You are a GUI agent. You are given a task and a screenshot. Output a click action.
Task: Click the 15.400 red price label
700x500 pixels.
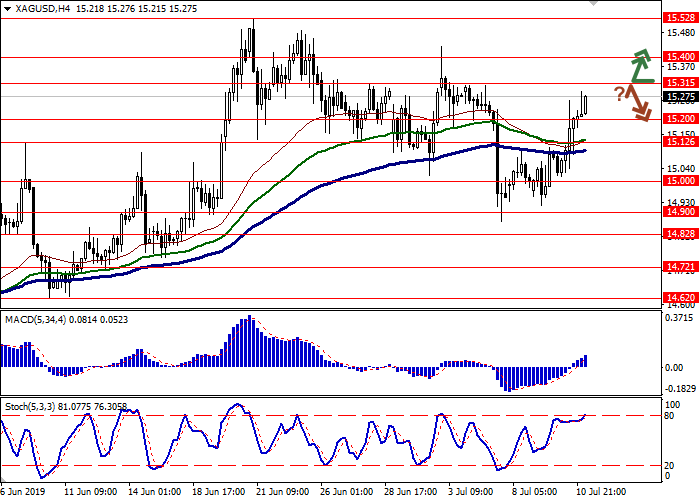click(x=680, y=57)
